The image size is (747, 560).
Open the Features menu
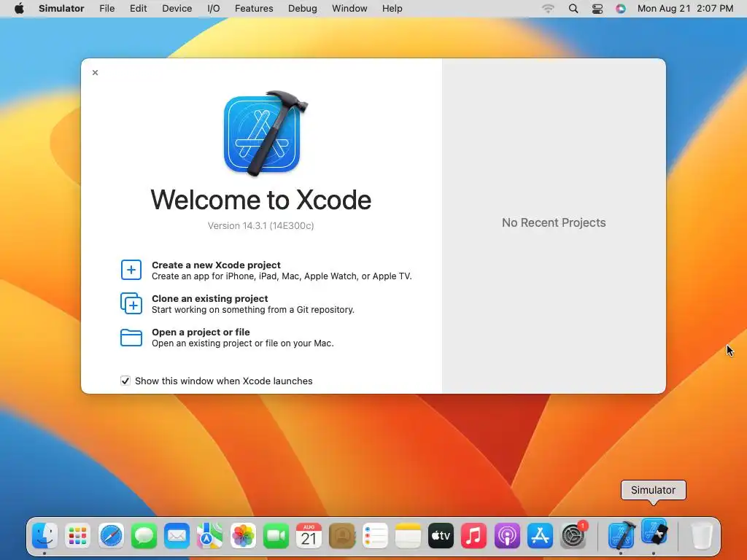tap(254, 9)
